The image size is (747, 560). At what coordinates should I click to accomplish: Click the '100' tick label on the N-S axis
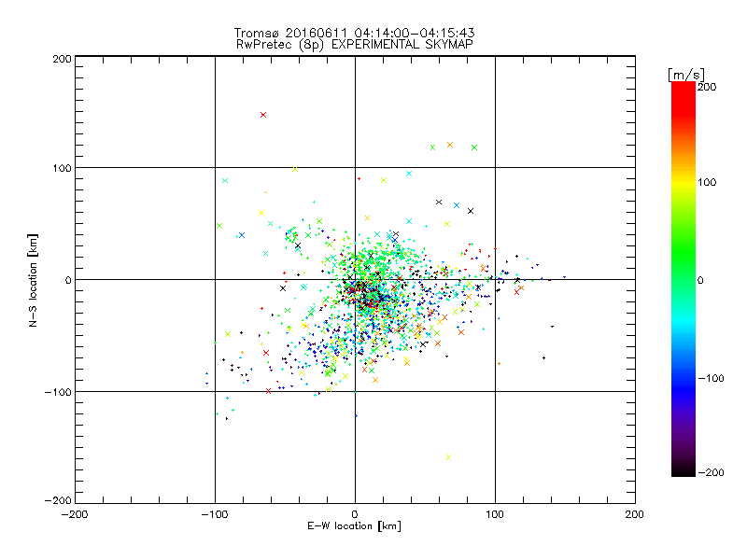click(62, 168)
